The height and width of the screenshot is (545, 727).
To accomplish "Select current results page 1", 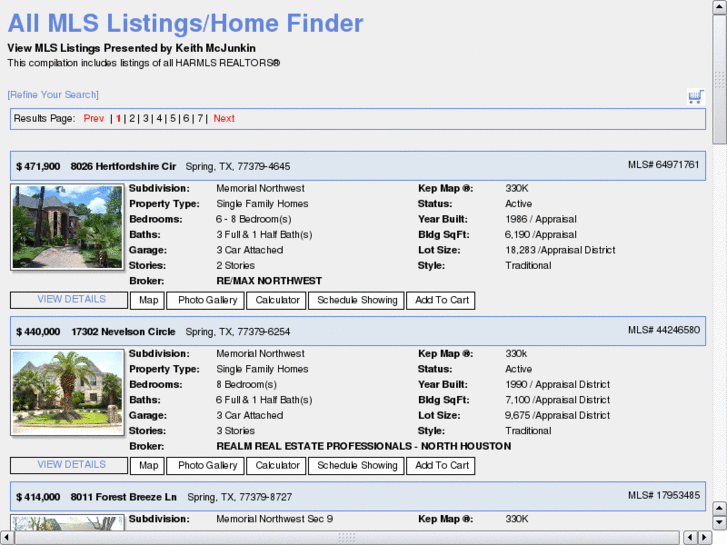I will (x=119, y=118).
